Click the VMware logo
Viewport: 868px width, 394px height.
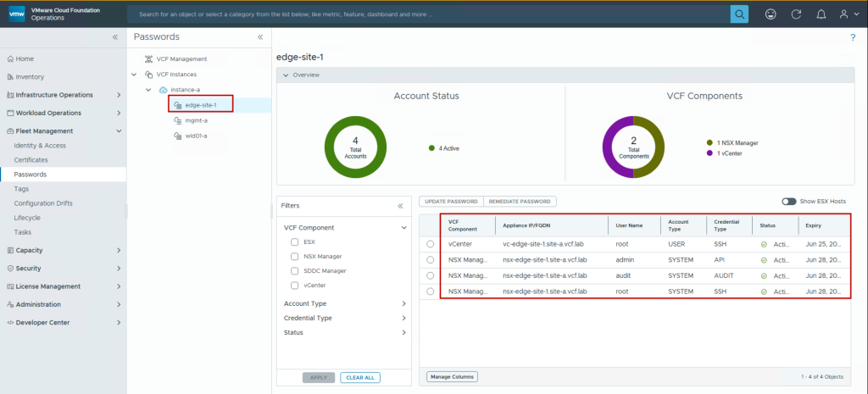point(15,14)
